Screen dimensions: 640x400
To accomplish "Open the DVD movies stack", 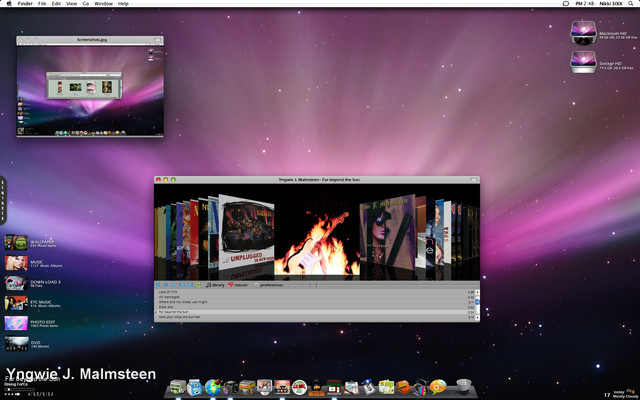I will pyautogui.click(x=16, y=343).
